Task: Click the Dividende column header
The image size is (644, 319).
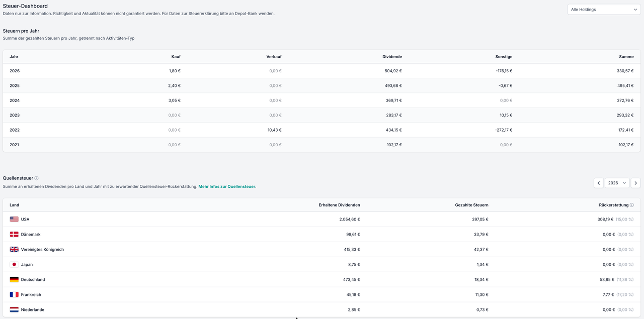Action: point(392,57)
